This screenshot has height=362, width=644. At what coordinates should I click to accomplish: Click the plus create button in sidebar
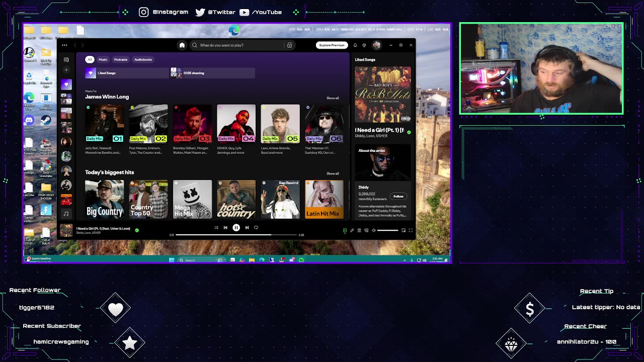pyautogui.click(x=66, y=70)
